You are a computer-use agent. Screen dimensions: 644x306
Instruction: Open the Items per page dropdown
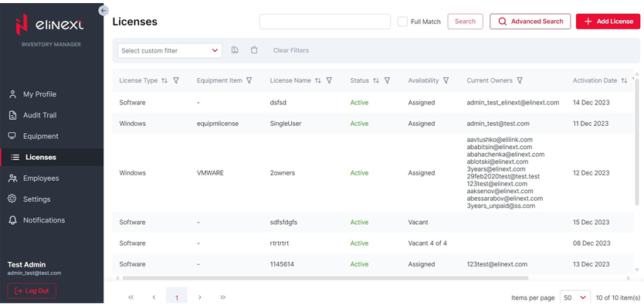(575, 297)
